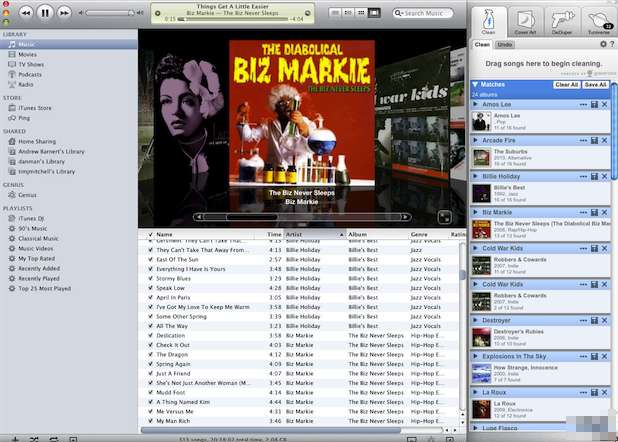Open the Genius sidebar item
This screenshot has width=618, height=442.
point(27,195)
